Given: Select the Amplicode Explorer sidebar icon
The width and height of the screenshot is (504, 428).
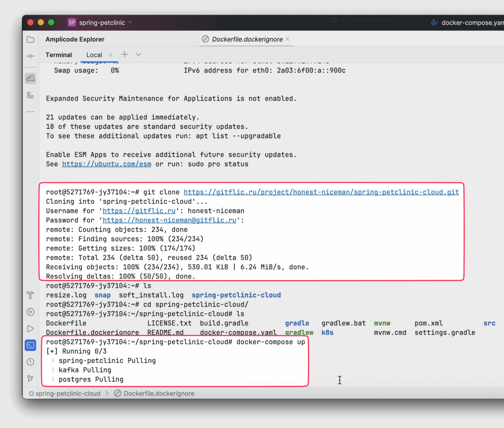Looking at the screenshot, I should 30,78.
